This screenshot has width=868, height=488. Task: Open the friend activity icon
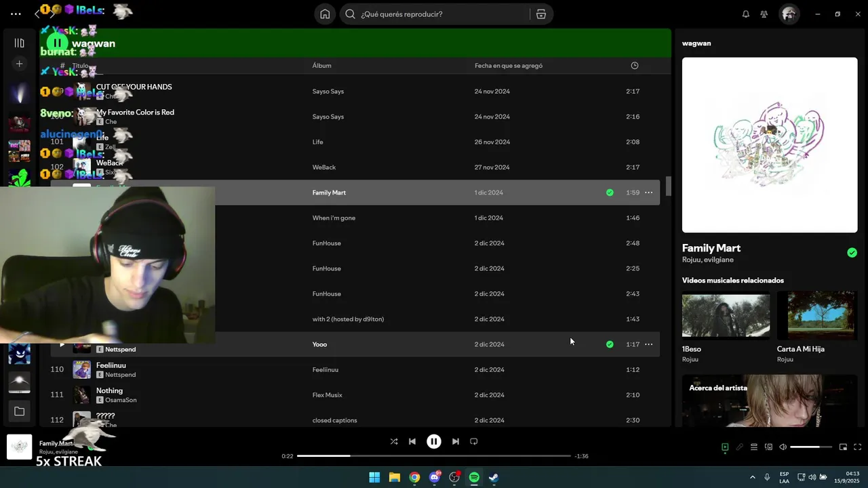tap(764, 14)
